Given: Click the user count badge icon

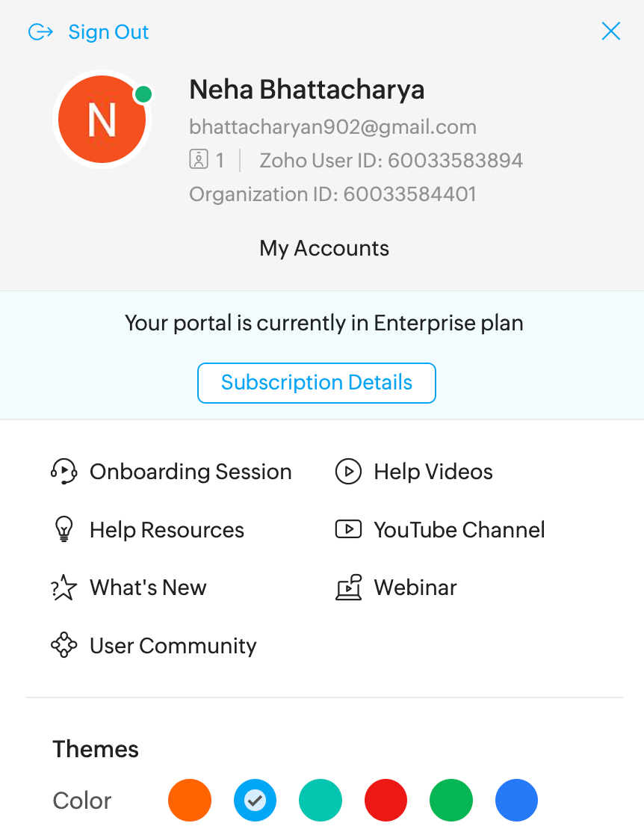Looking at the screenshot, I should (199, 160).
